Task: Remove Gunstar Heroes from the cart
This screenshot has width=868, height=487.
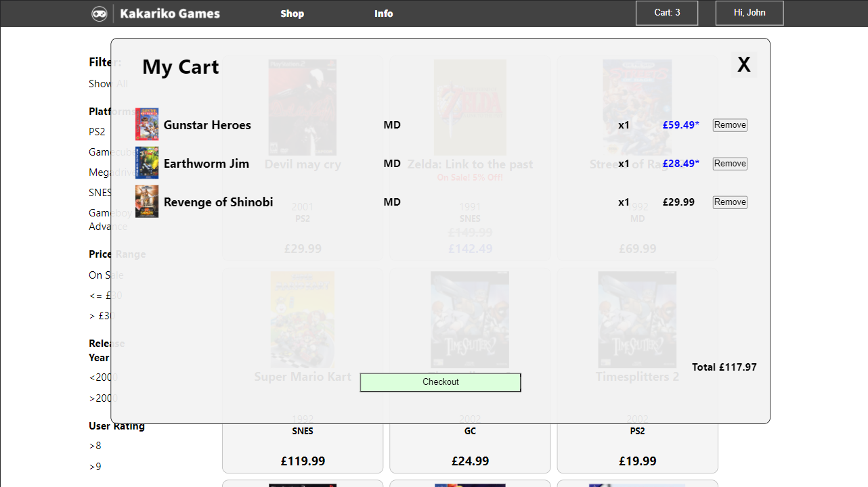Action: tap(730, 125)
